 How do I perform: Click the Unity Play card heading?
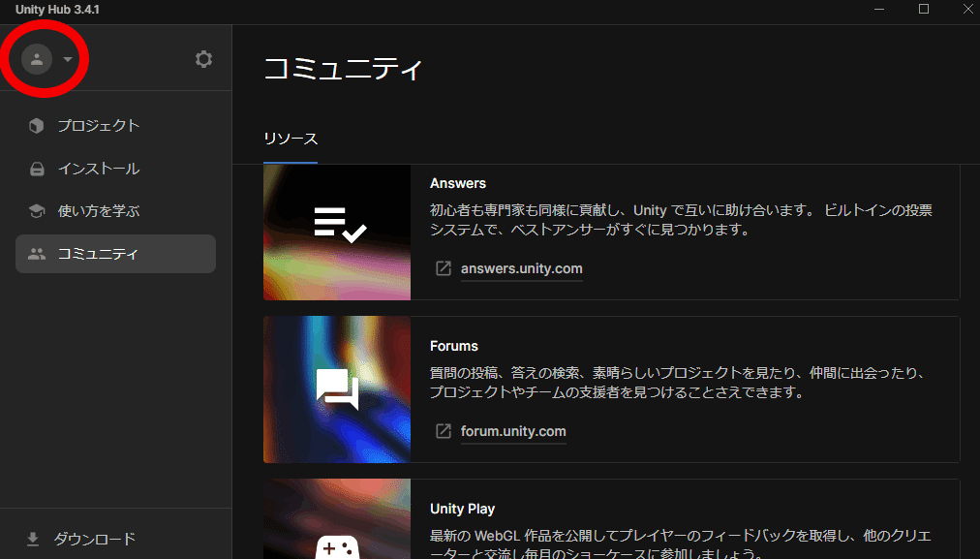[463, 509]
